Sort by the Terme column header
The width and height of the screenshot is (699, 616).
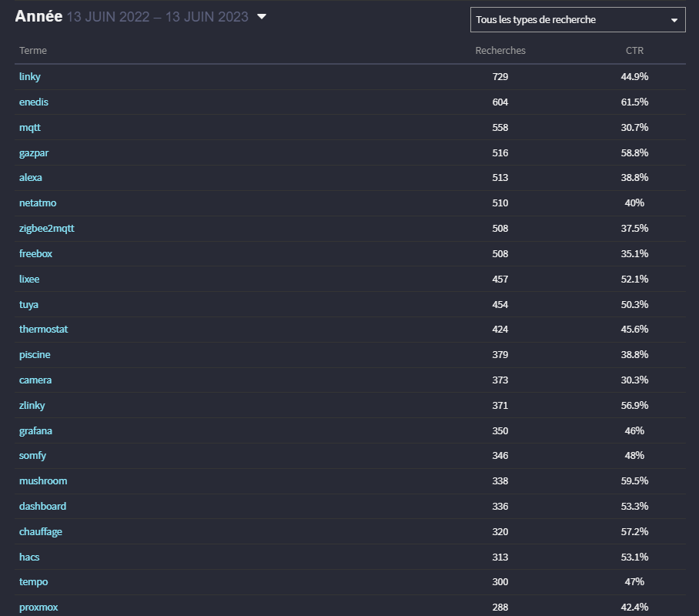tap(33, 51)
